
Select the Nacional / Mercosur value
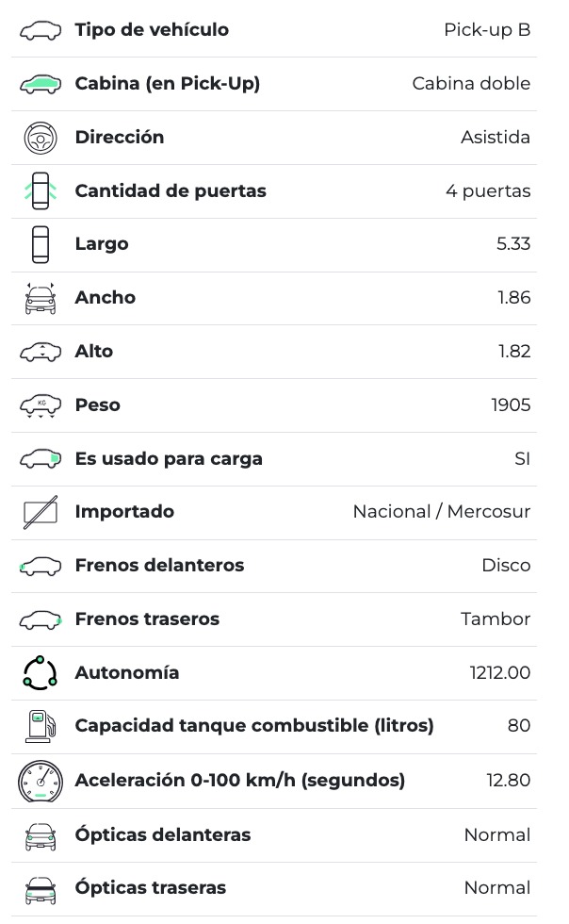pos(442,512)
